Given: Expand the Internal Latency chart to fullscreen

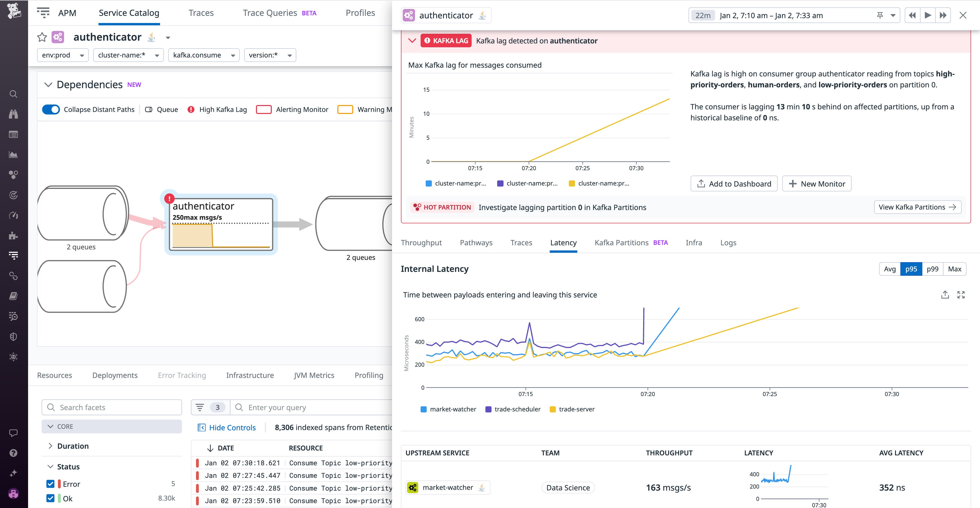Looking at the screenshot, I should click(961, 294).
